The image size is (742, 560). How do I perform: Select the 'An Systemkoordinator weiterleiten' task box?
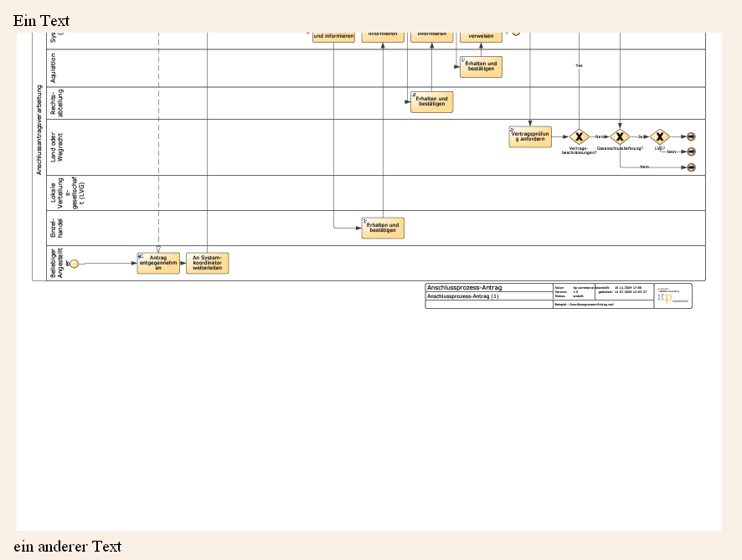point(207,263)
